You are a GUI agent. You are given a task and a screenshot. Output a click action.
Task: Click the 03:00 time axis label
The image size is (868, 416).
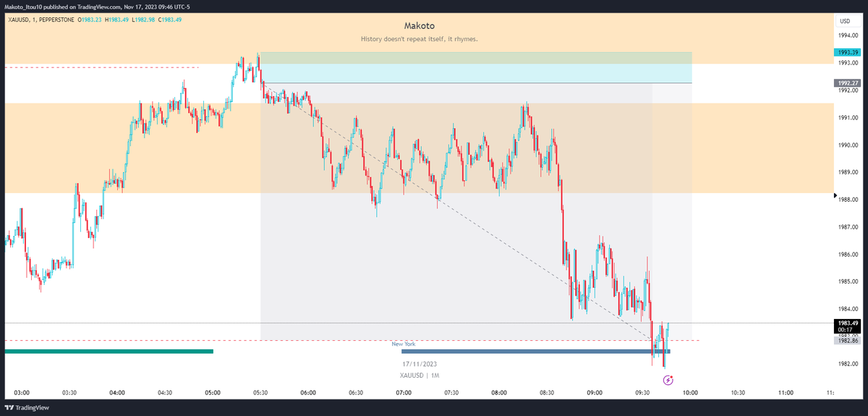point(22,393)
